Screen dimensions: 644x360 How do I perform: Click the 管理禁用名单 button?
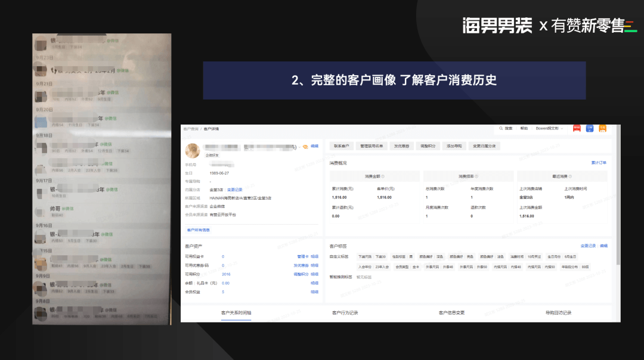[371, 146]
